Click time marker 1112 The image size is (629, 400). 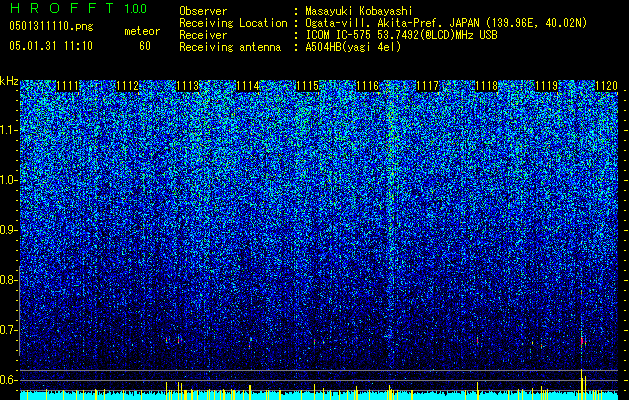[128, 86]
